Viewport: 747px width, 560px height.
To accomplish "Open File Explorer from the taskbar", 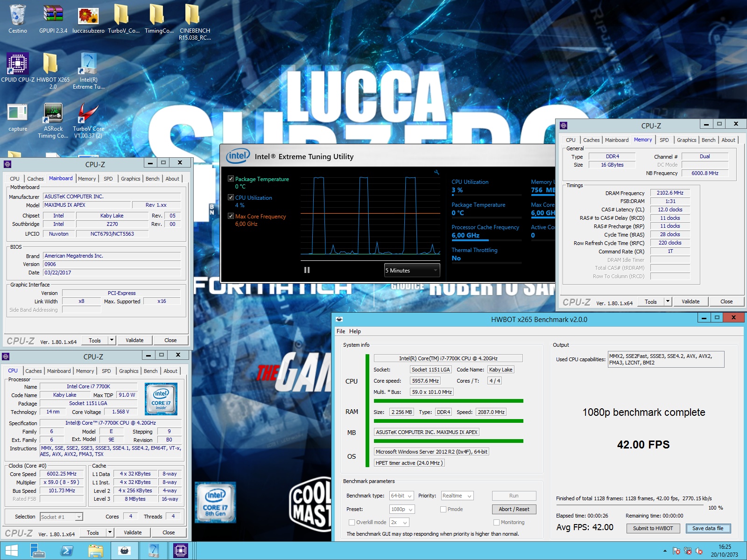I will pos(95,551).
